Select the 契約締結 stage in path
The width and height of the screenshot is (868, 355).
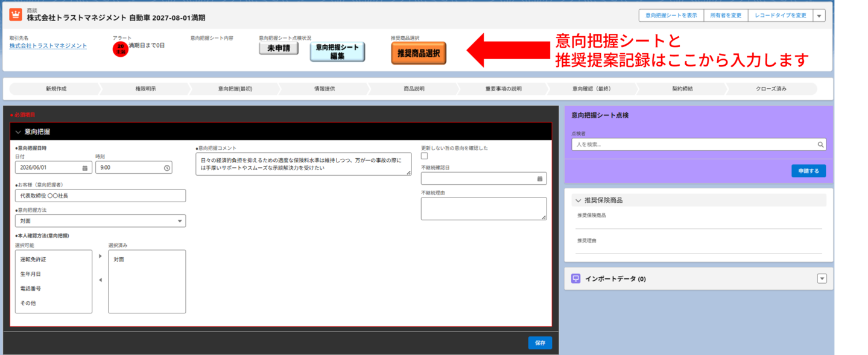pos(682,89)
